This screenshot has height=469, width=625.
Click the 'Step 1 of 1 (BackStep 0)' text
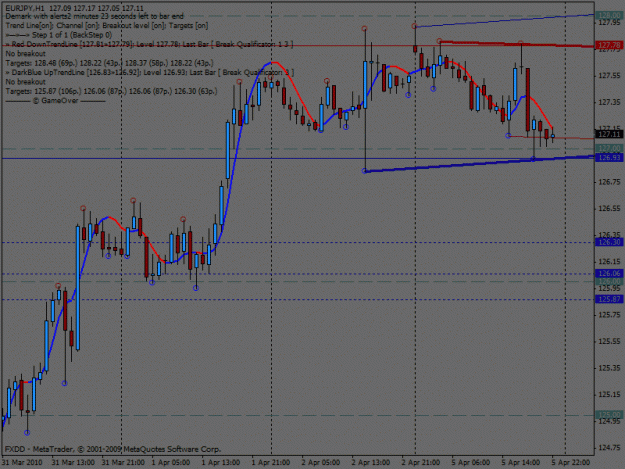72,35
